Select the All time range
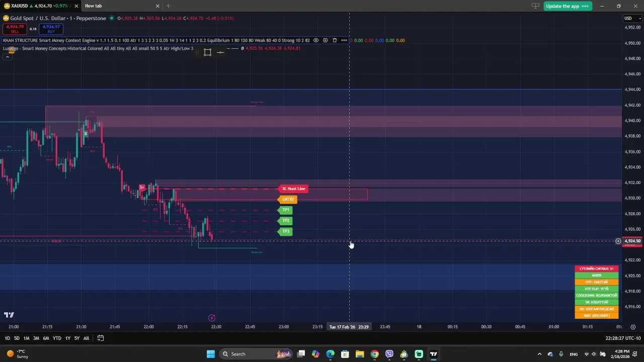Image resolution: width=644 pixels, height=362 pixels. point(86,338)
